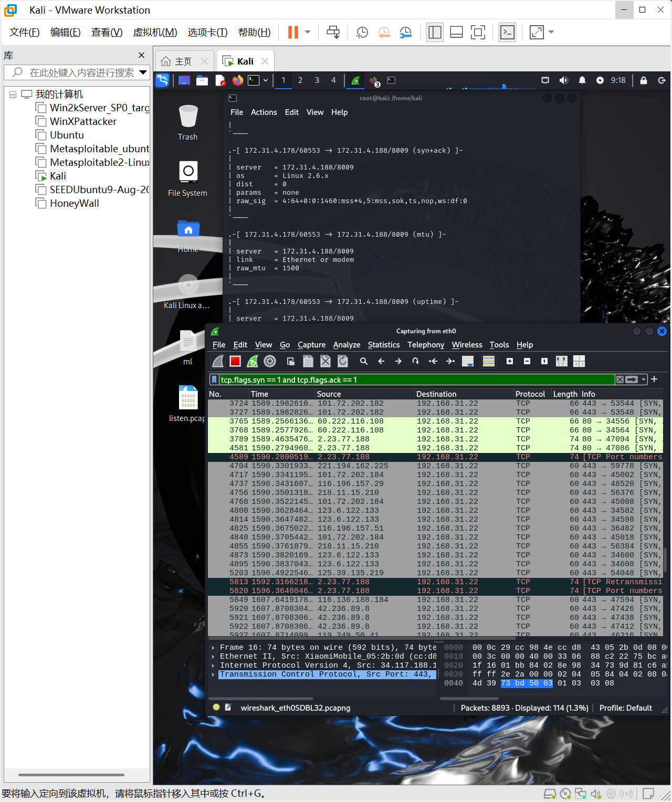The height and width of the screenshot is (802, 672).
Task: Click the Kali panel lock screen icon
Action: (x=644, y=80)
